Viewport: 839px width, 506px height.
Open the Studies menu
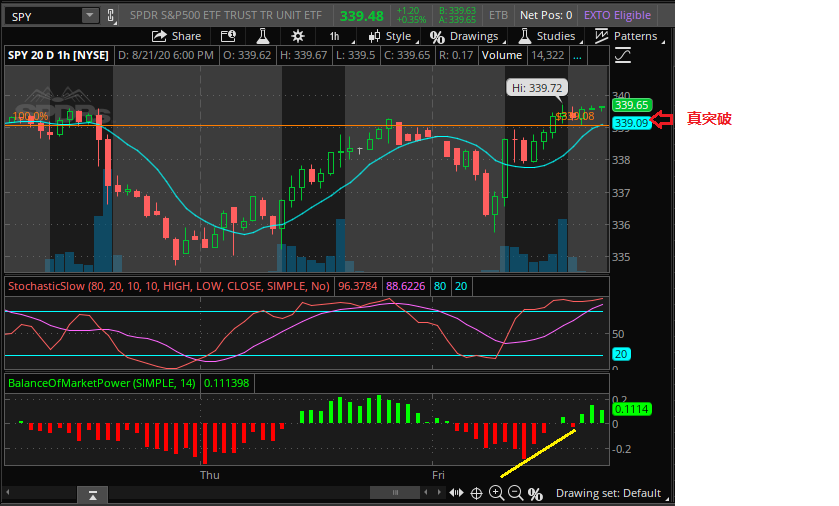pyautogui.click(x=549, y=36)
